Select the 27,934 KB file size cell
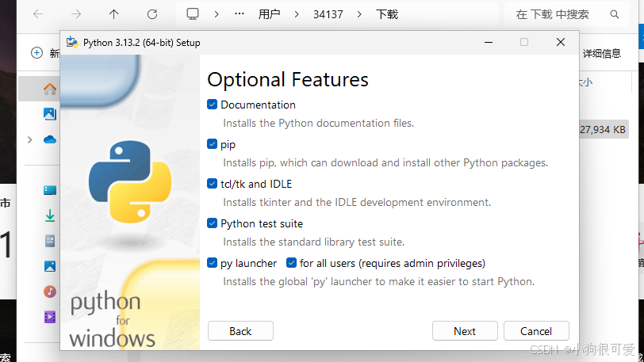Image resolution: width=644 pixels, height=362 pixels. pos(603,130)
